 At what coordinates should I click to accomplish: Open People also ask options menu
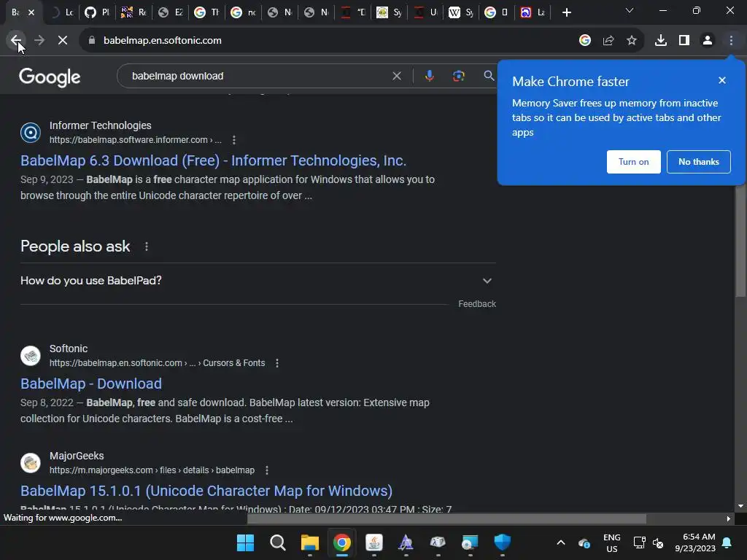click(x=146, y=246)
